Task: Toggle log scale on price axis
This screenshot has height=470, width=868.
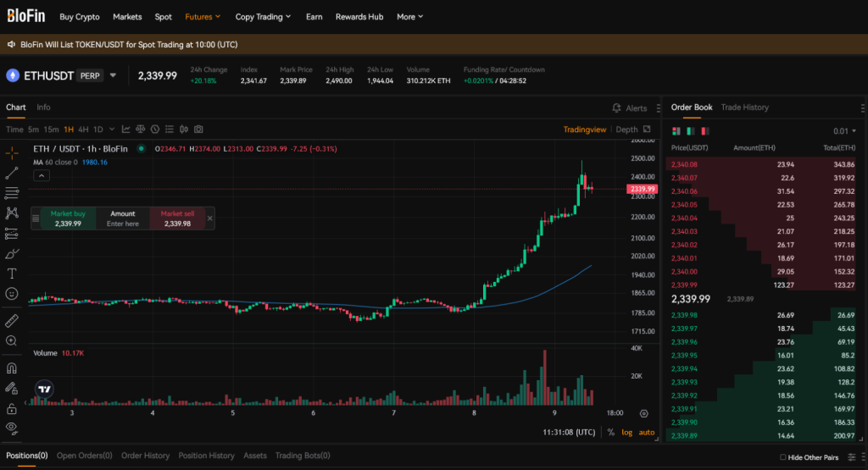Action: [x=626, y=433]
